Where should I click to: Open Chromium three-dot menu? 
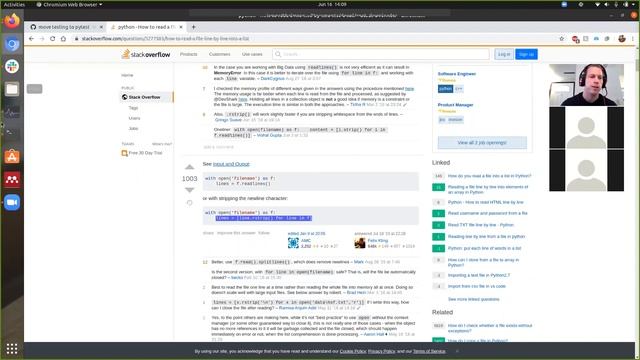[x=633, y=39]
